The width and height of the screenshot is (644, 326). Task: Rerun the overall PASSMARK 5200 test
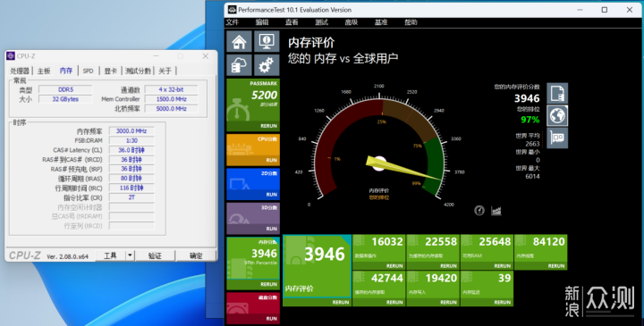pos(268,126)
